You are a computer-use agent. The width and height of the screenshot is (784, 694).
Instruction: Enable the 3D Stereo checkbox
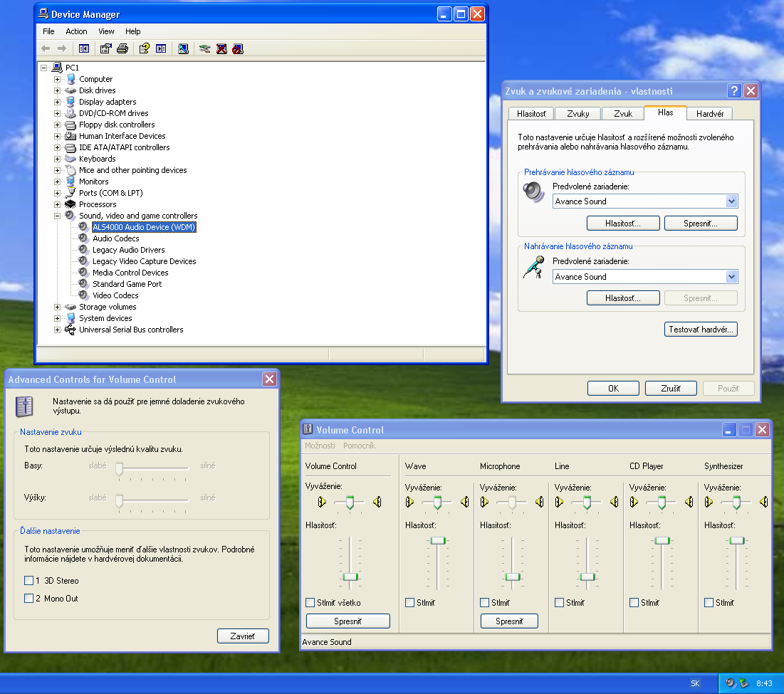click(29, 581)
